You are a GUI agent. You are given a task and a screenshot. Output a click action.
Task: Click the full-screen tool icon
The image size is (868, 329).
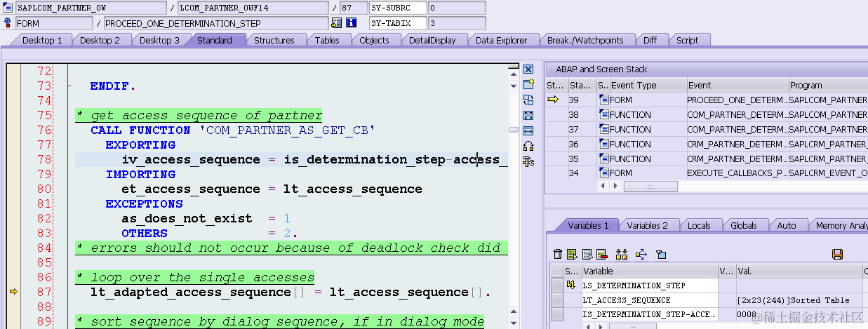(x=528, y=115)
